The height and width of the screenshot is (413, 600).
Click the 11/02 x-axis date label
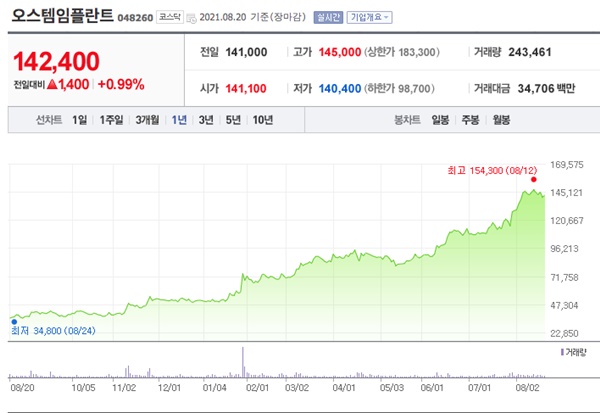(124, 388)
